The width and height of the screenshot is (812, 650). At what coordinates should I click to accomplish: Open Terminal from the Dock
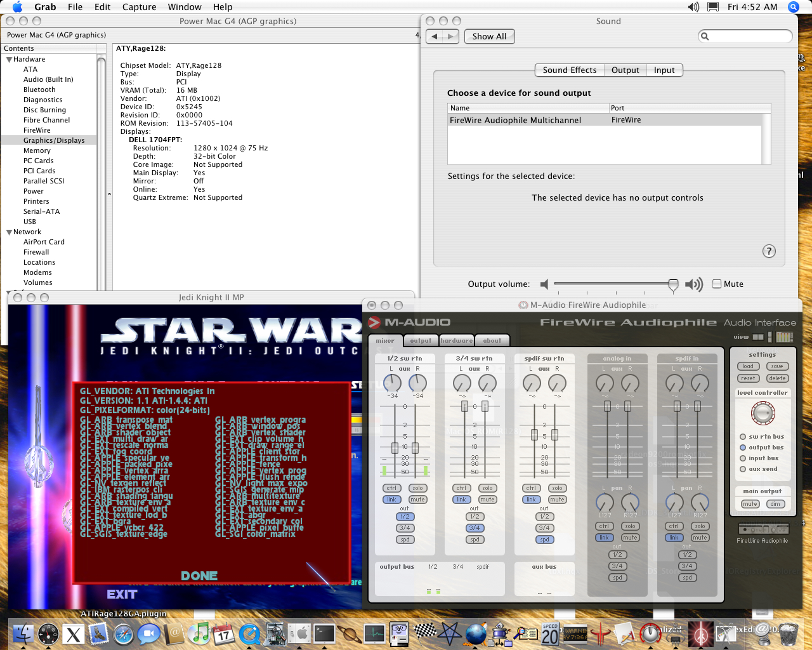pos(324,633)
